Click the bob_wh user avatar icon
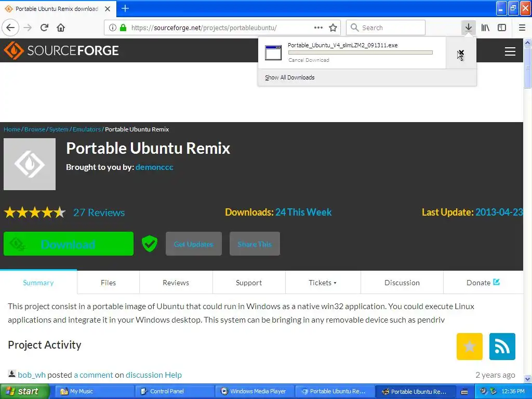The image size is (532, 399). (x=12, y=374)
